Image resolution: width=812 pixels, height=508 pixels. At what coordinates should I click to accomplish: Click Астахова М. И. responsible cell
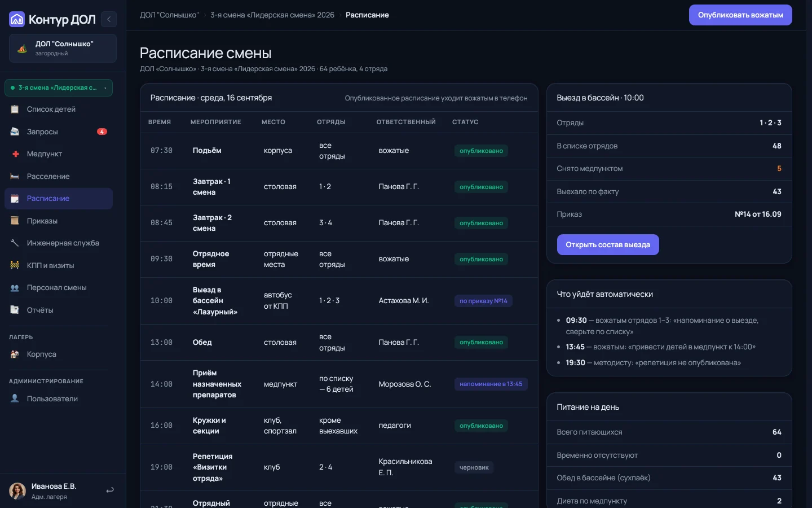click(x=404, y=301)
